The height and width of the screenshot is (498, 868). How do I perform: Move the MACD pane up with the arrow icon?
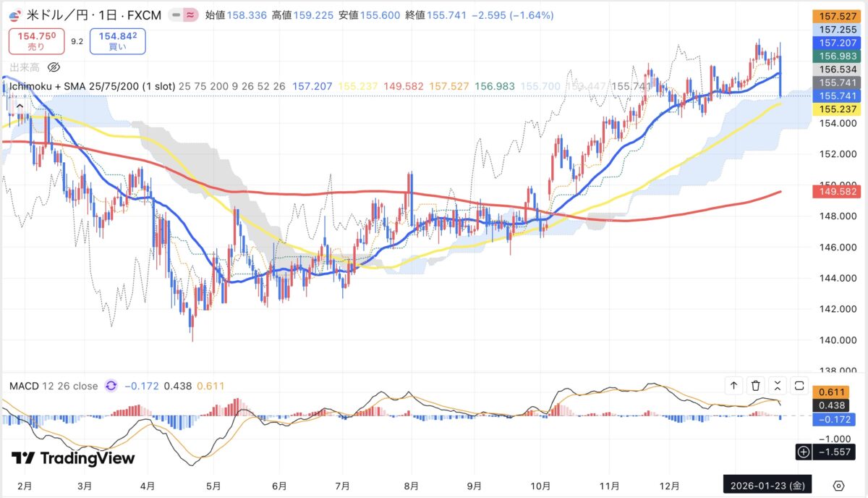pyautogui.click(x=733, y=386)
